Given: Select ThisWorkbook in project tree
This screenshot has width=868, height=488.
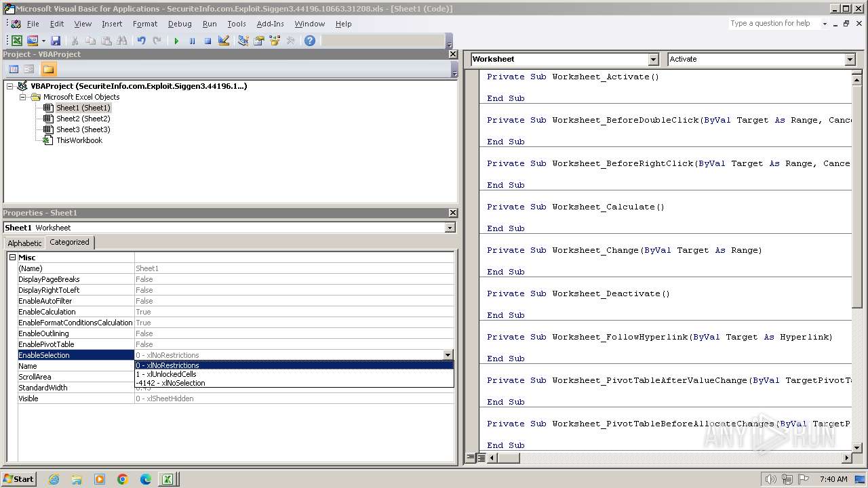Looking at the screenshot, I should tap(79, 140).
